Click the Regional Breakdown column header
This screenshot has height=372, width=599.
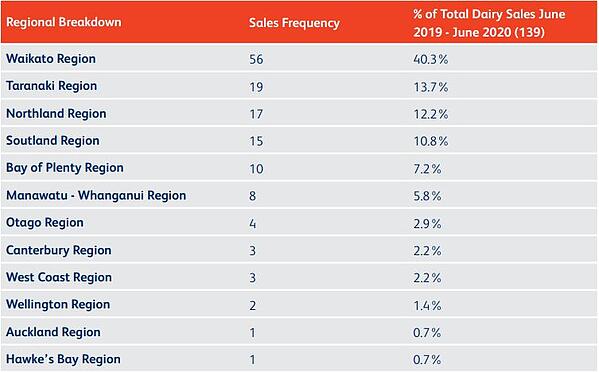point(63,22)
